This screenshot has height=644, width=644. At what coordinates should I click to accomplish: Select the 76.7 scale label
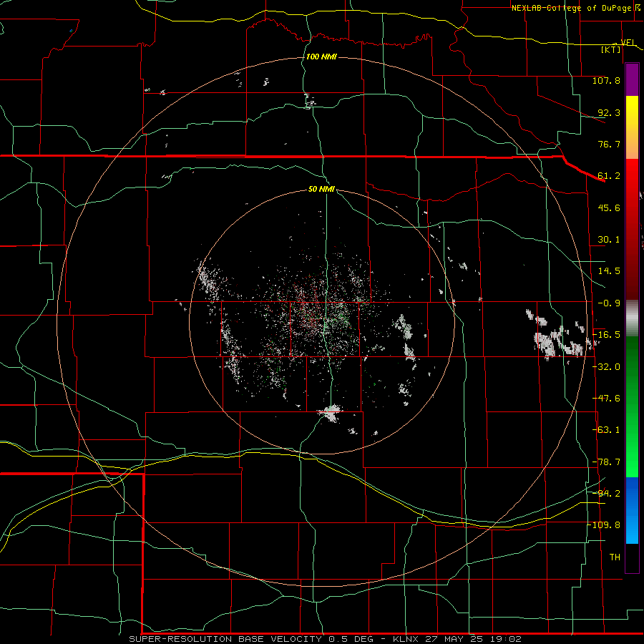609,144
